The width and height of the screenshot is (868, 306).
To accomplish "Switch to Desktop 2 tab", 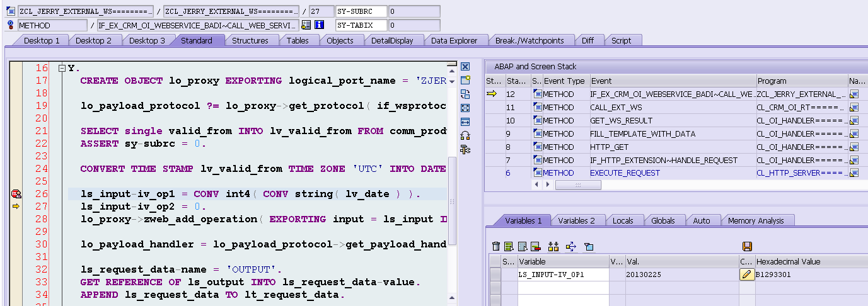I will tap(94, 40).
